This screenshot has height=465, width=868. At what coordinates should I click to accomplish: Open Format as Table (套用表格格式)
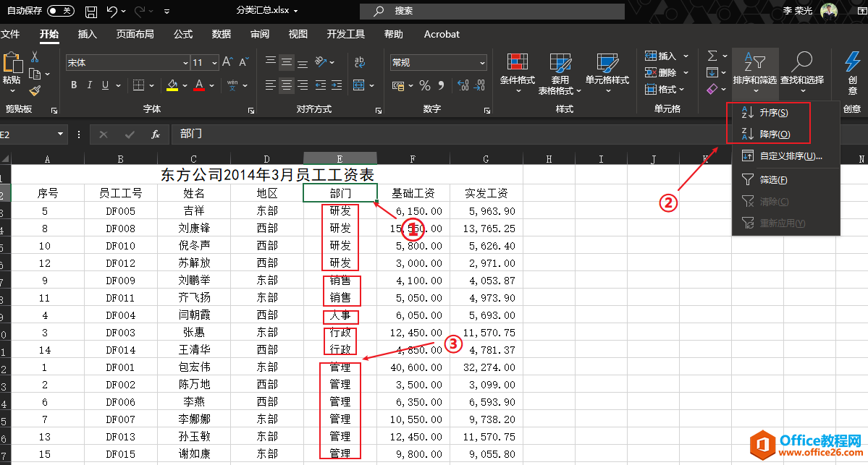pos(560,73)
